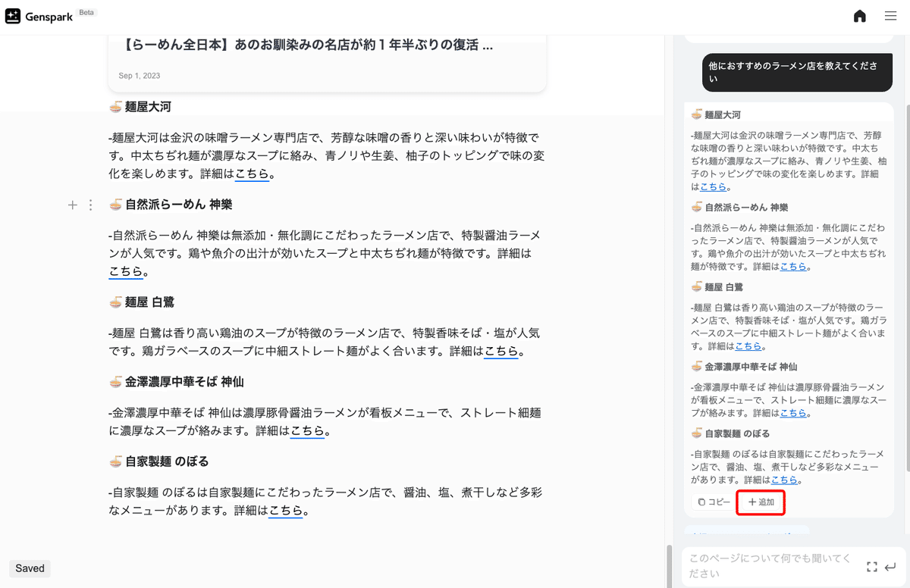The height and width of the screenshot is (588, 910).
Task: Click the enter/send arrow icon in chat input
Action: coord(891,567)
